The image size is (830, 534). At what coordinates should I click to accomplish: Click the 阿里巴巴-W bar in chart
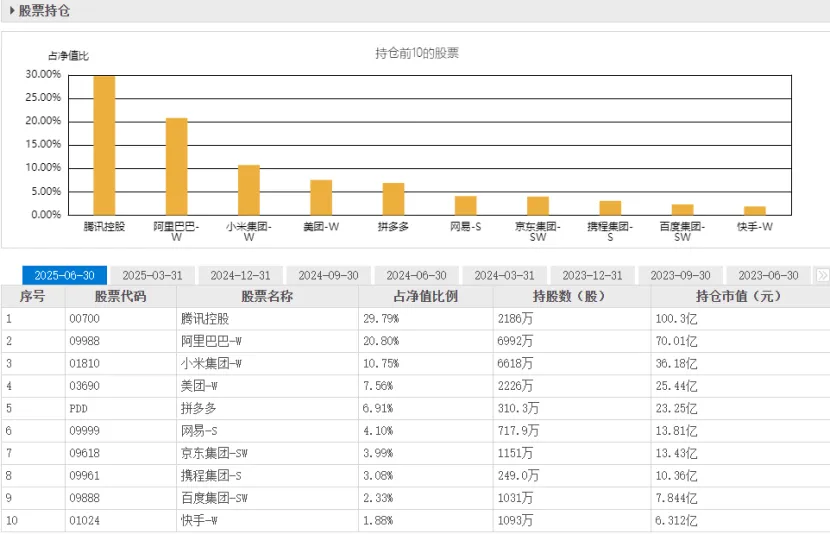[x=176, y=166]
